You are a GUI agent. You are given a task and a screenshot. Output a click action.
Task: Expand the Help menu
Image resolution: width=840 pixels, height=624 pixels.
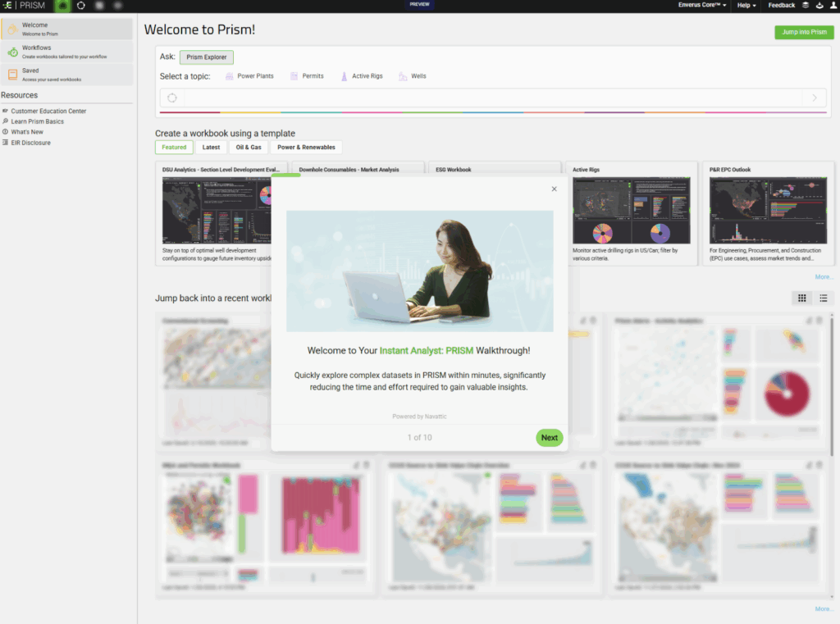[x=746, y=6]
